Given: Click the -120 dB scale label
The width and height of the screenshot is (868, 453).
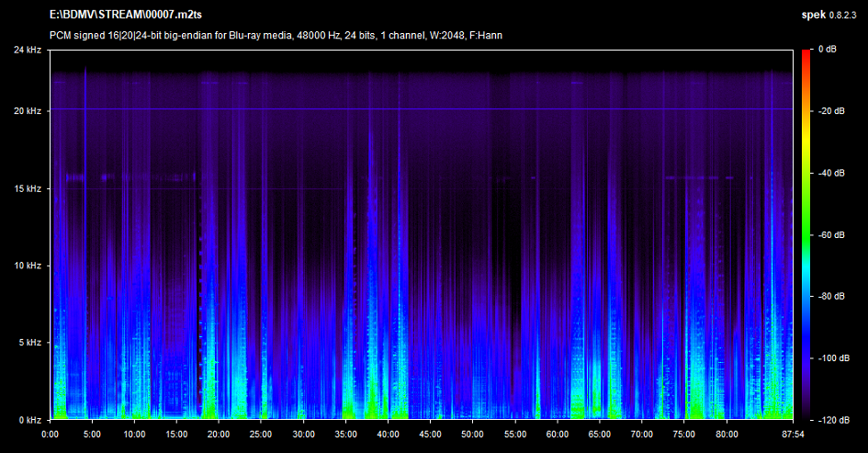Looking at the screenshot, I should click(x=833, y=420).
